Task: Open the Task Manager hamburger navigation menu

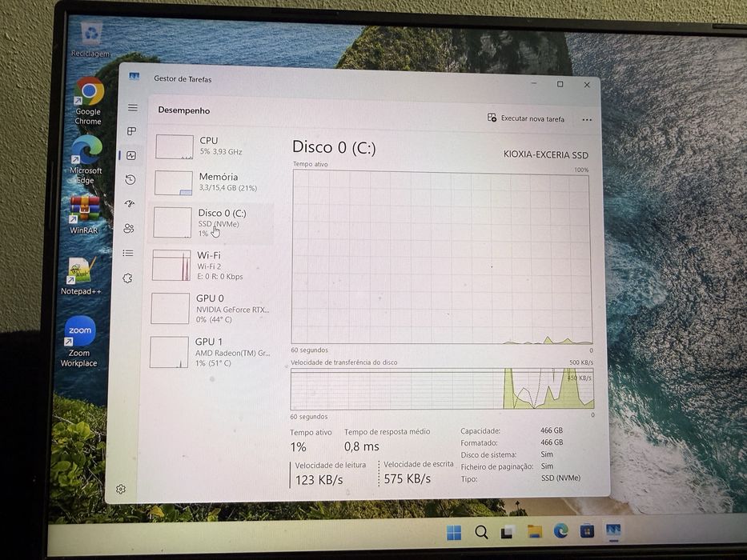Action: [x=133, y=108]
